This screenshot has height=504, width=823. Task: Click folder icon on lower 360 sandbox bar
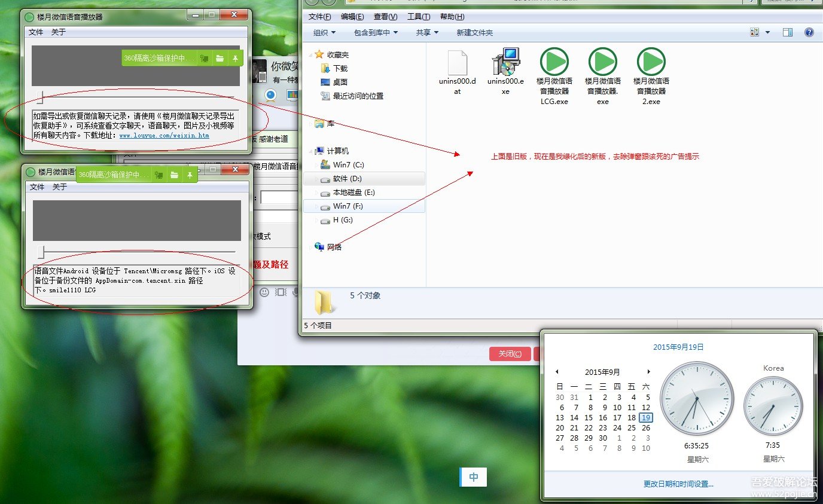pyautogui.click(x=174, y=175)
